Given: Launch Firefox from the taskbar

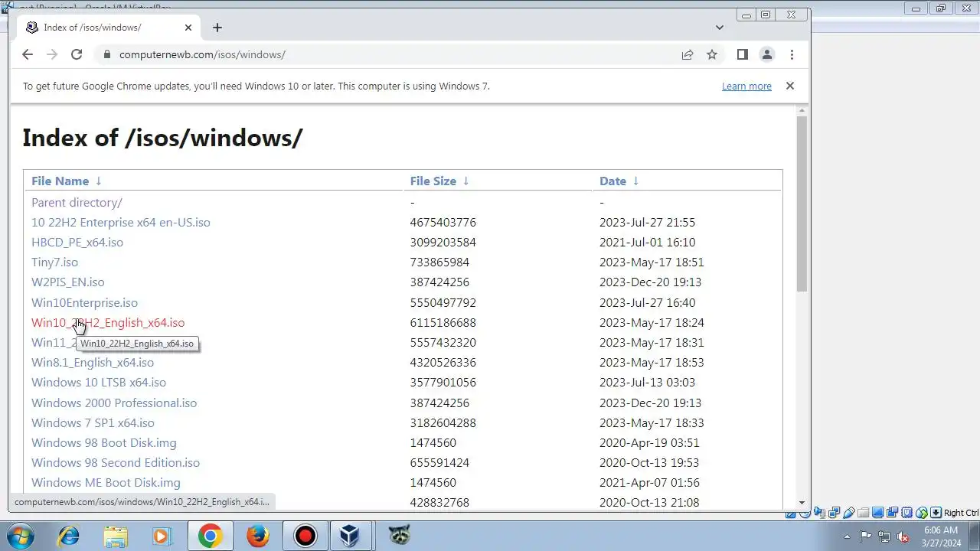Looking at the screenshot, I should pos(257,536).
